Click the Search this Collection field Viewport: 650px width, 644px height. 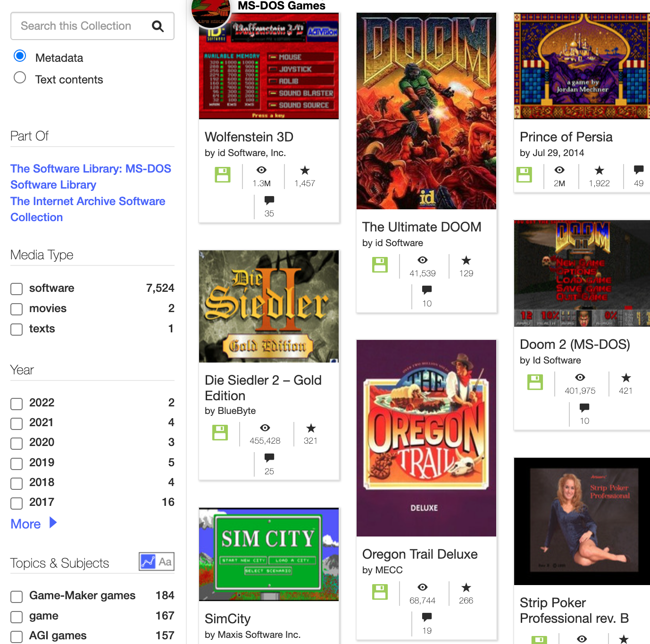tap(92, 26)
